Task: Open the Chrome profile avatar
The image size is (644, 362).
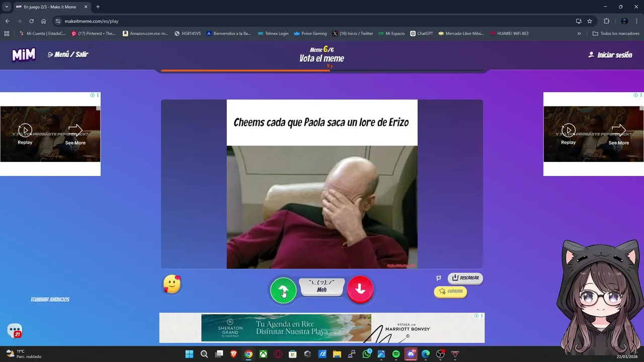Action: [x=624, y=21]
